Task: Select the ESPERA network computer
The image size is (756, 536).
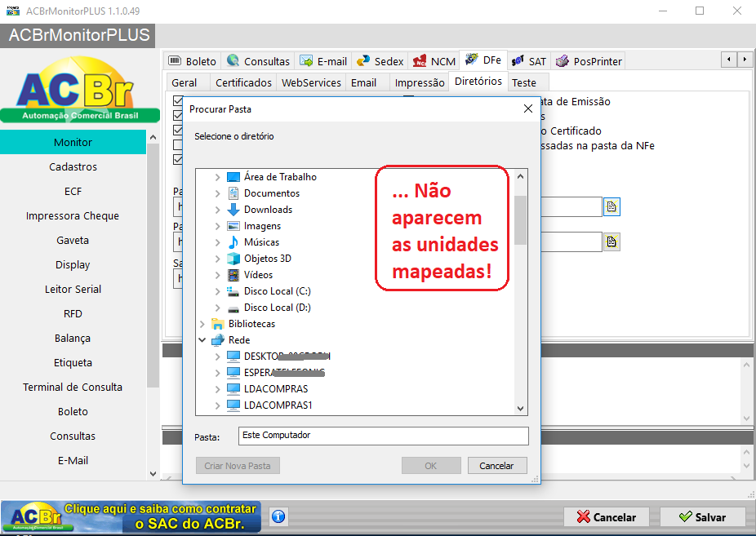Action: click(284, 373)
